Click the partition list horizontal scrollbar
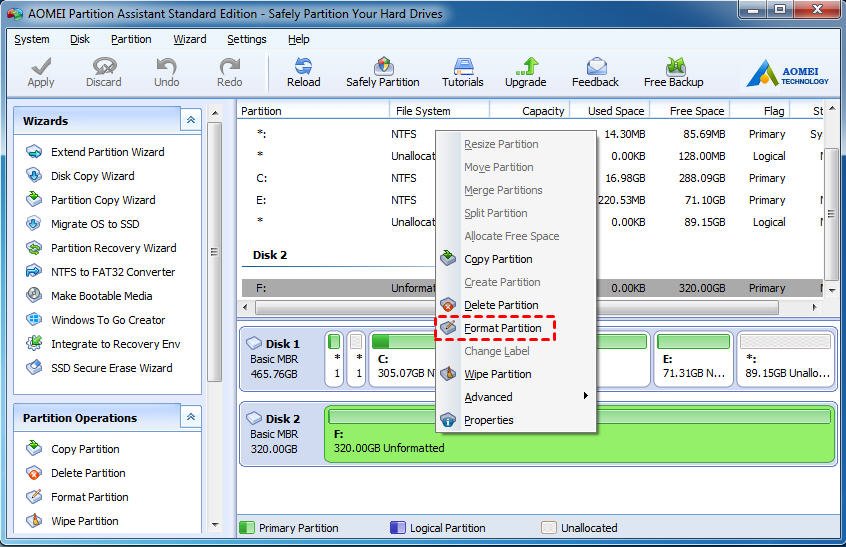Viewport: 846px width, 547px height. pos(516,307)
